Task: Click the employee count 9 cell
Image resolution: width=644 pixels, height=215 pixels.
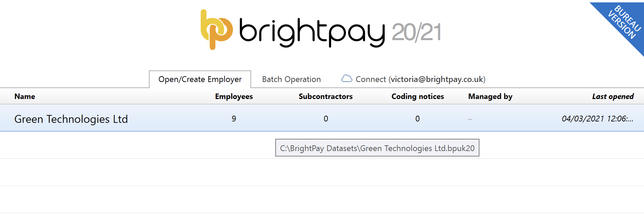Action: click(x=234, y=119)
